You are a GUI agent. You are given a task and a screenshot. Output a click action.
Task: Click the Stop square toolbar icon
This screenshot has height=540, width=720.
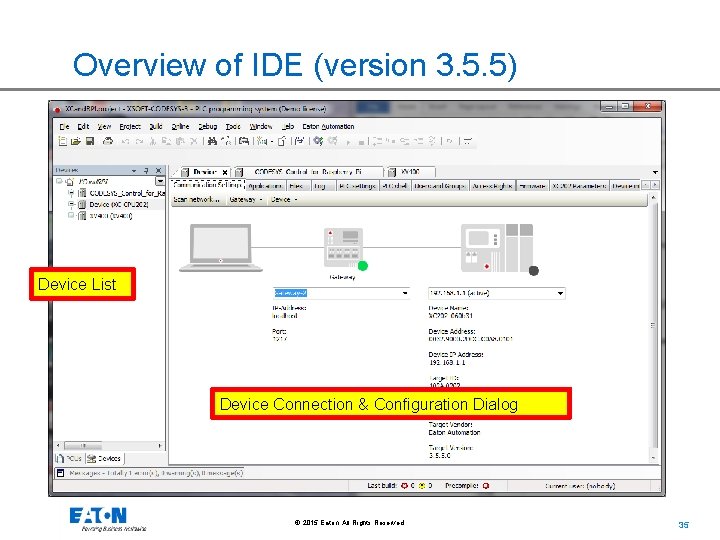pos(361,142)
